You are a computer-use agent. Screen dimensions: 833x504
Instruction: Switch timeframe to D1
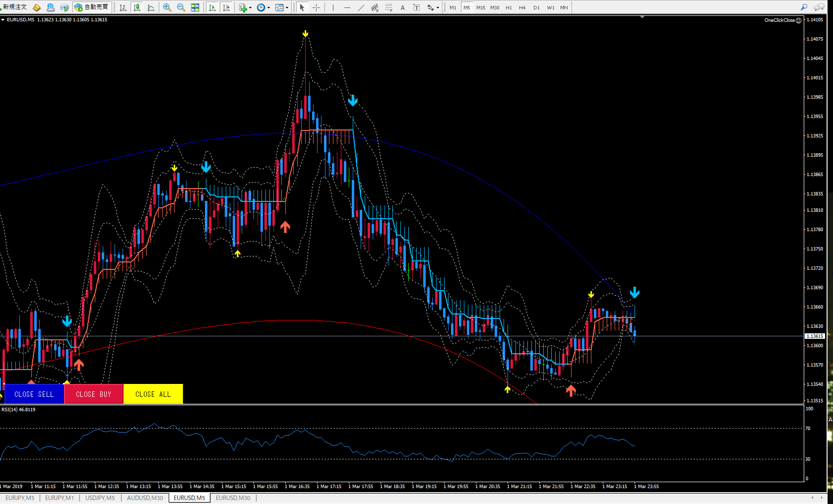click(536, 7)
